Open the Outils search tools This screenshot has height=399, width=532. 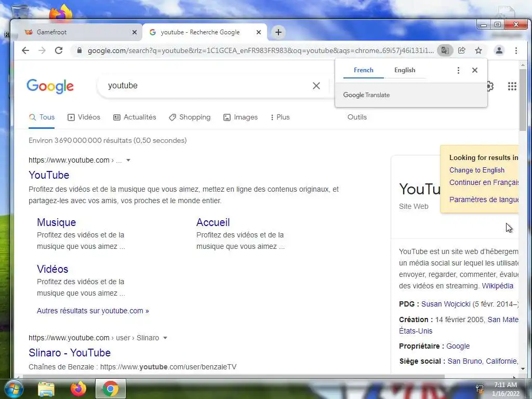coord(357,117)
